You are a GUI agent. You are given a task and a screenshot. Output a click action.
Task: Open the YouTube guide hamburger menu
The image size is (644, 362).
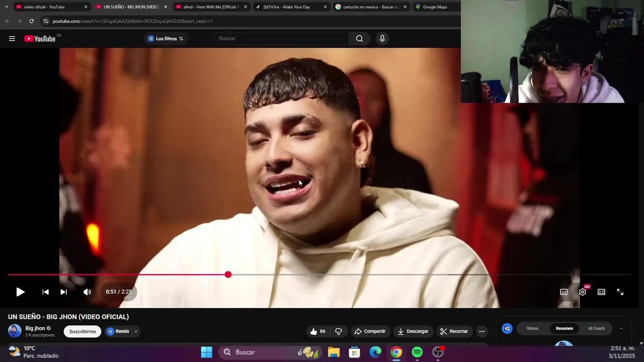pyautogui.click(x=12, y=39)
